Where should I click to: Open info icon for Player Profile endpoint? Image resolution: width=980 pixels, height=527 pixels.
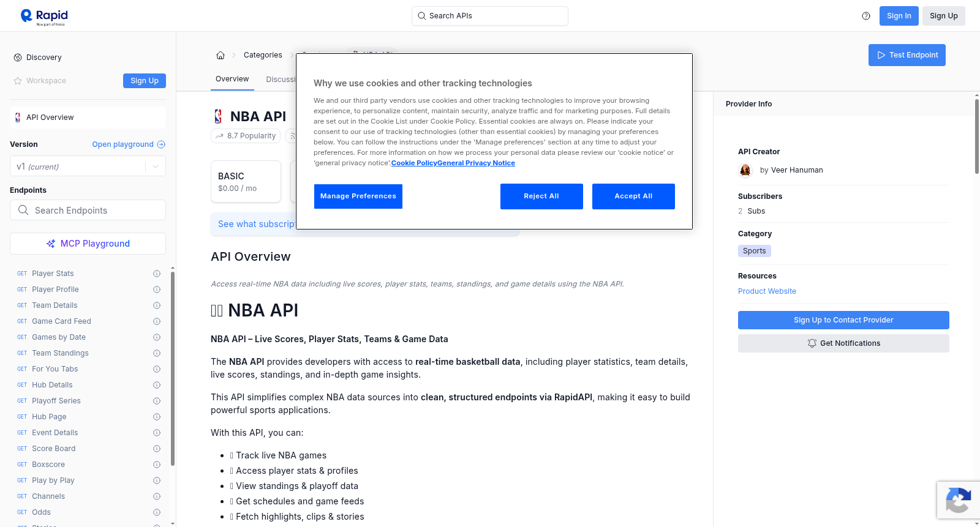pyautogui.click(x=157, y=290)
